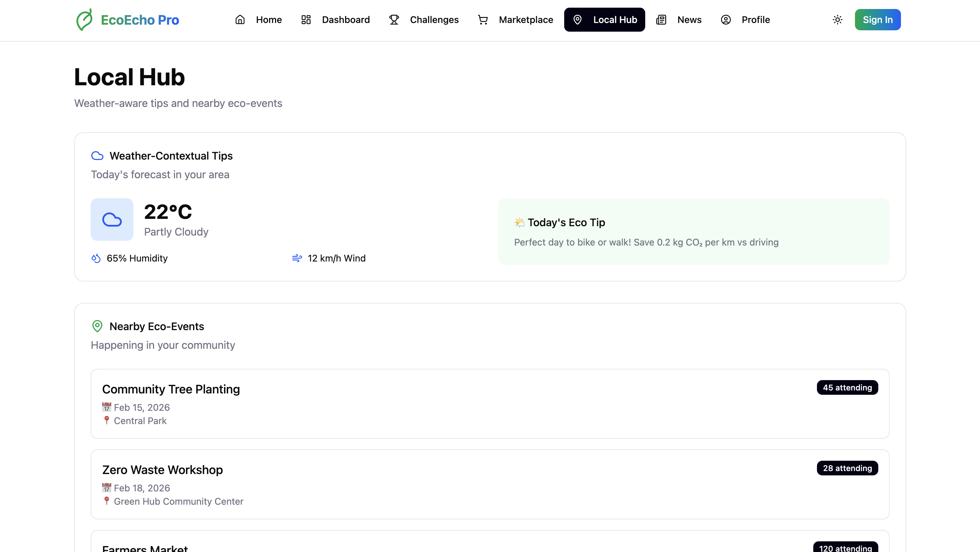The width and height of the screenshot is (980, 552).
Task: Click the red pin beside Green Hub Community Center
Action: tap(106, 501)
